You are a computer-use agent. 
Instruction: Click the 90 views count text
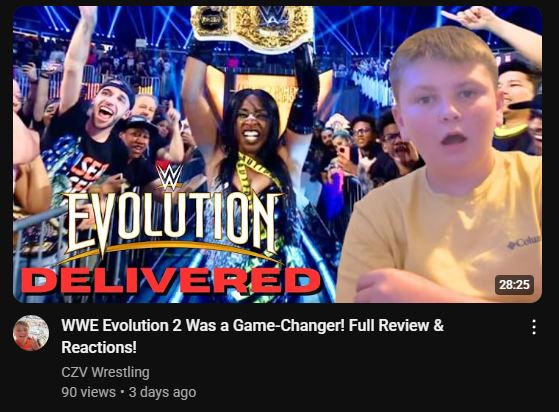point(88,392)
